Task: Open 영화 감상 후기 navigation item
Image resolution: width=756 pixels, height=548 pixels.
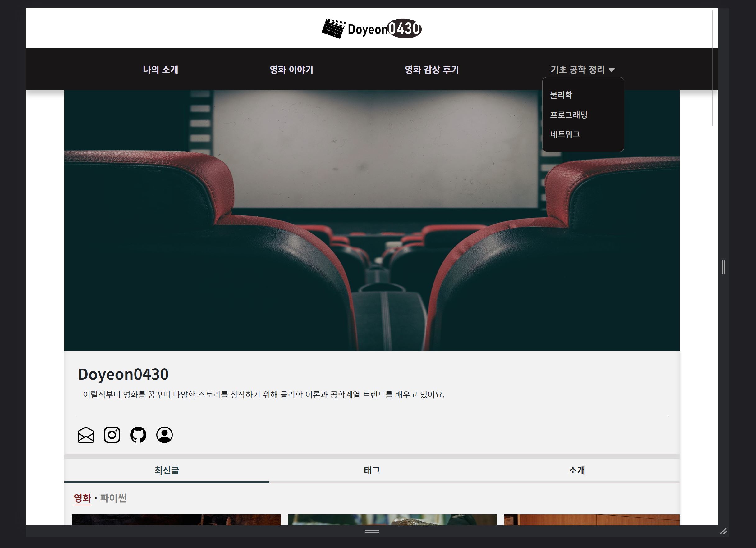Action: tap(432, 70)
